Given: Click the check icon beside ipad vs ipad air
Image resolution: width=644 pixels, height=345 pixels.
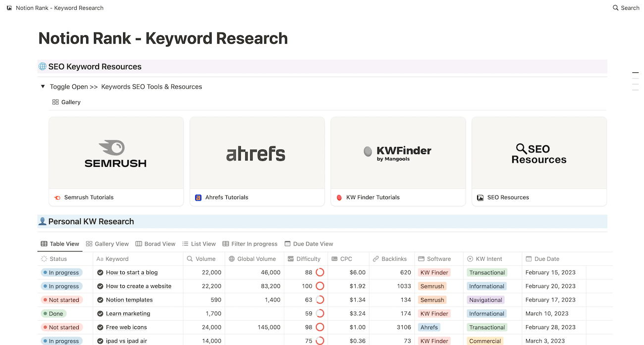Looking at the screenshot, I should click(x=100, y=341).
